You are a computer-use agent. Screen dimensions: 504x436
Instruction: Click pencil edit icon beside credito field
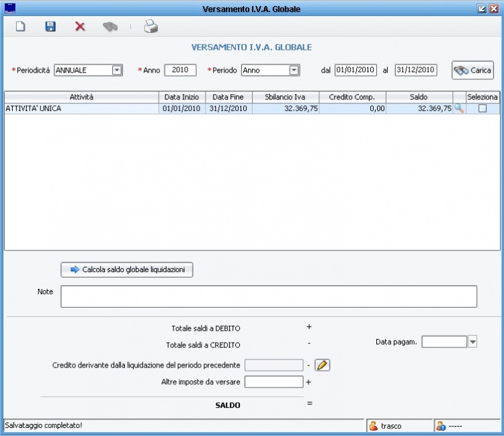[x=323, y=365]
